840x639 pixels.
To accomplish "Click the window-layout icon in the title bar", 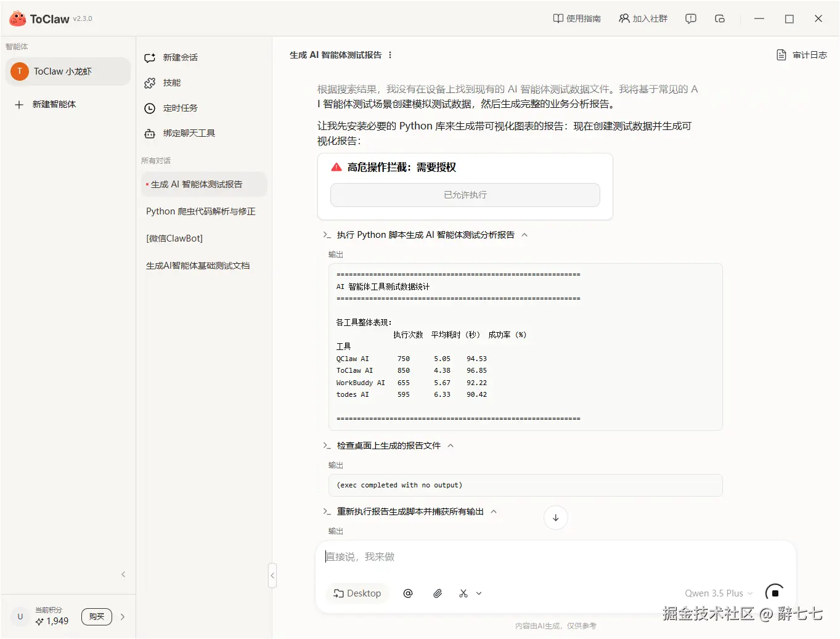I will (720, 18).
